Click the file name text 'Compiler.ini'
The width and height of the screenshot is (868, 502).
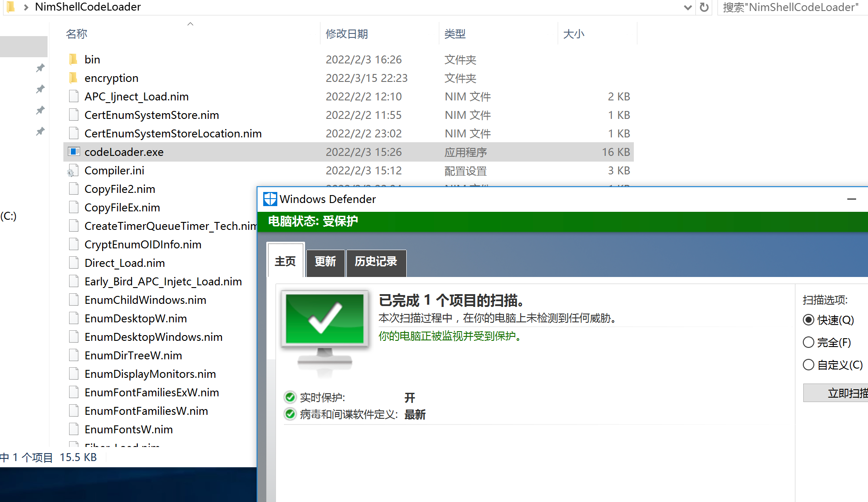[x=114, y=170]
